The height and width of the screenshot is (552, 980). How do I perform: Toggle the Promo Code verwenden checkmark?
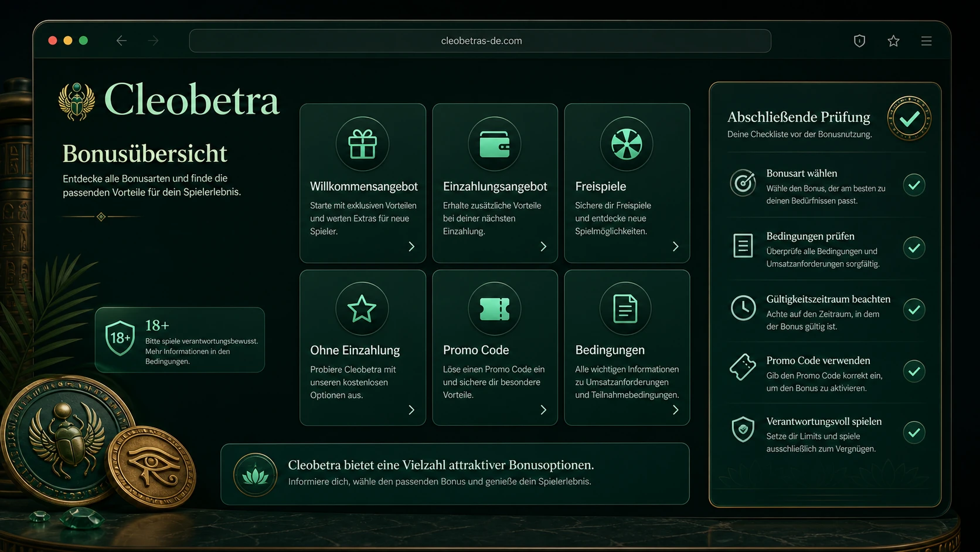coord(914,371)
